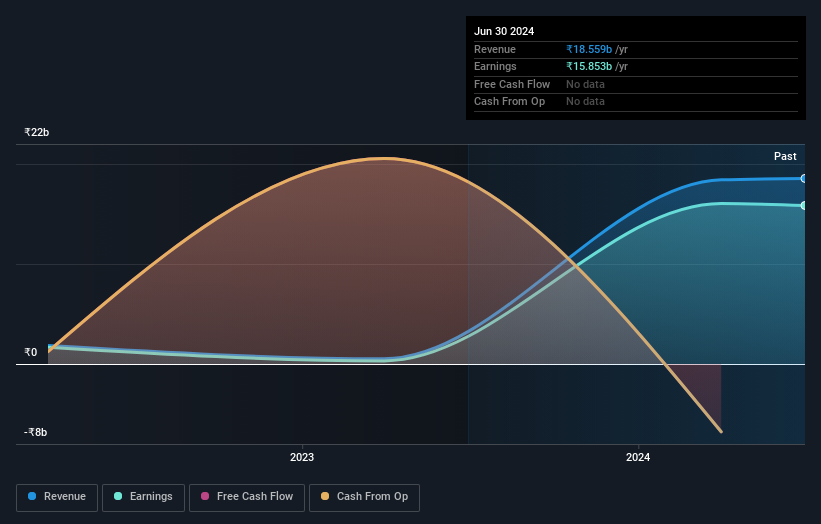Click the ₹15.853b earnings value in the tooltip
The width and height of the screenshot is (821, 524).
(589, 66)
